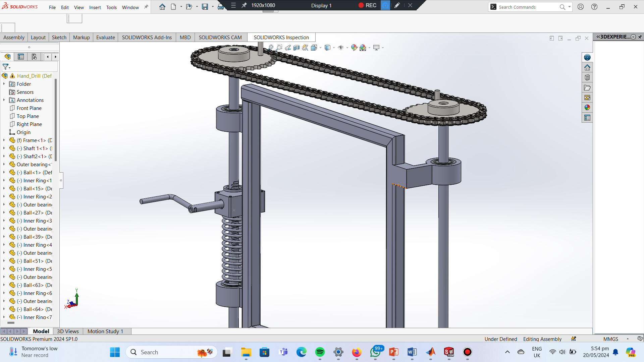Viewport: 644px width, 362px height.
Task: Click the MMGS unit system button
Action: [610, 339]
